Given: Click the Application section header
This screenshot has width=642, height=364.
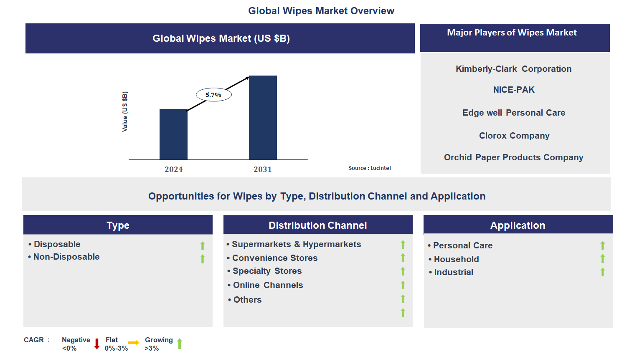Looking at the screenshot, I should pos(518,225).
